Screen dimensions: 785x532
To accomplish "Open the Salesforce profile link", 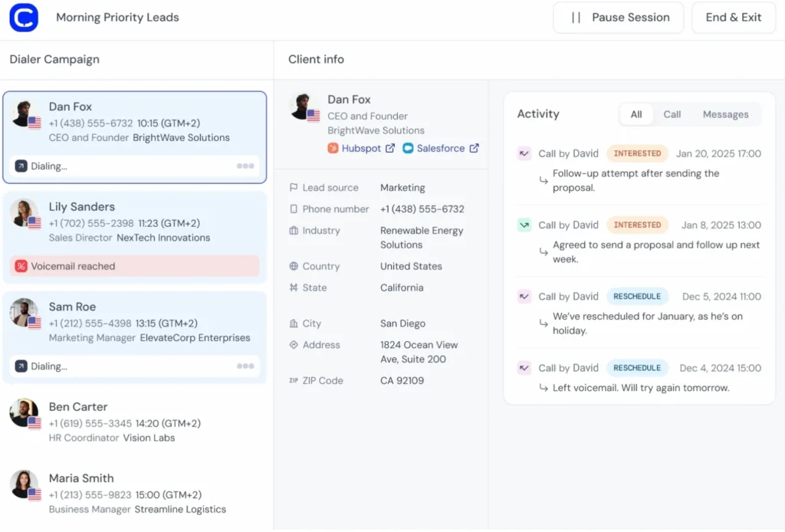I will [440, 149].
